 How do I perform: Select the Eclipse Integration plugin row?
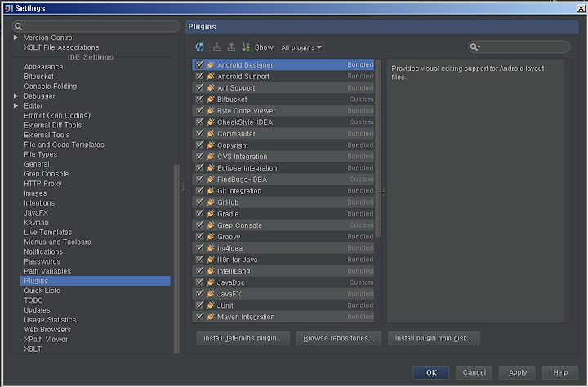(x=283, y=168)
